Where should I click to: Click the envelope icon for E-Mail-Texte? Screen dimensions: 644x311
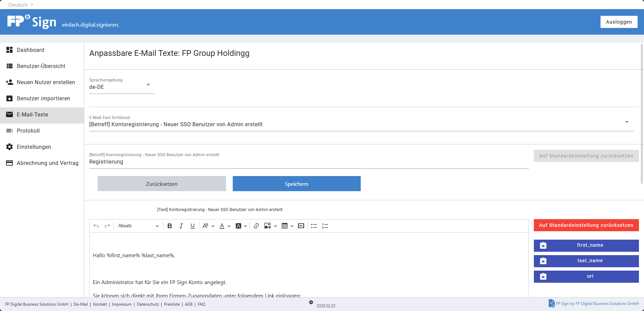9,114
